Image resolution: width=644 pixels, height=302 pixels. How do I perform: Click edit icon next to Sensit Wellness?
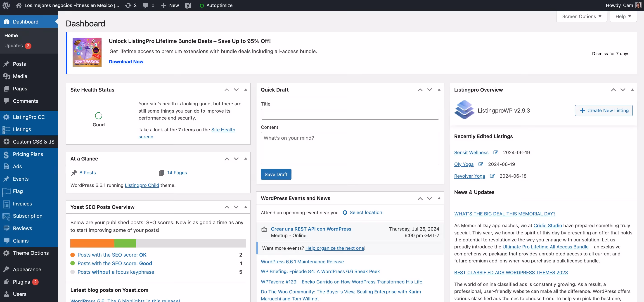pos(495,152)
